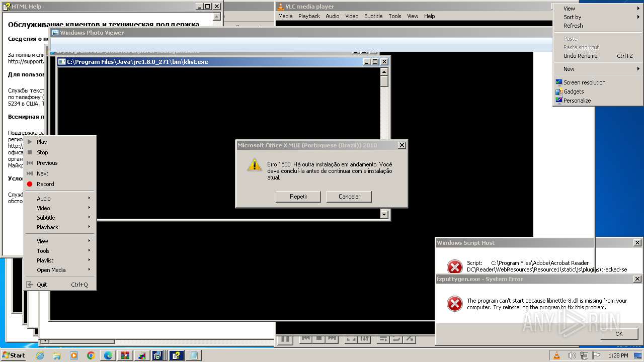Expand Audio submenu in VLC context menu

pyautogui.click(x=60, y=199)
